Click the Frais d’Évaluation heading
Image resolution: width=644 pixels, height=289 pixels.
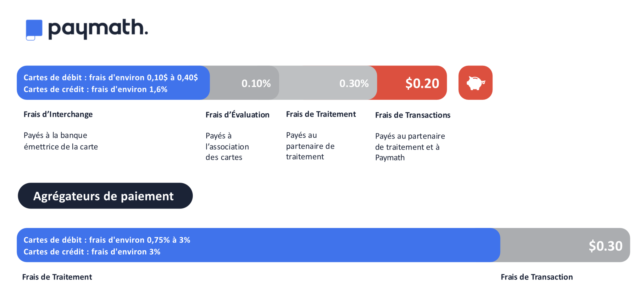[x=237, y=115]
